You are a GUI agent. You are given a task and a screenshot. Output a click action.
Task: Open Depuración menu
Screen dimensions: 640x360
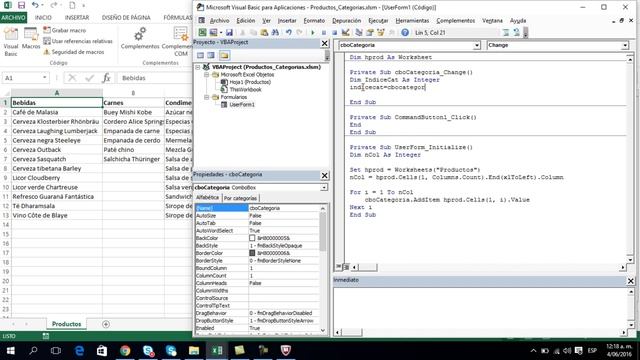(x=346, y=20)
